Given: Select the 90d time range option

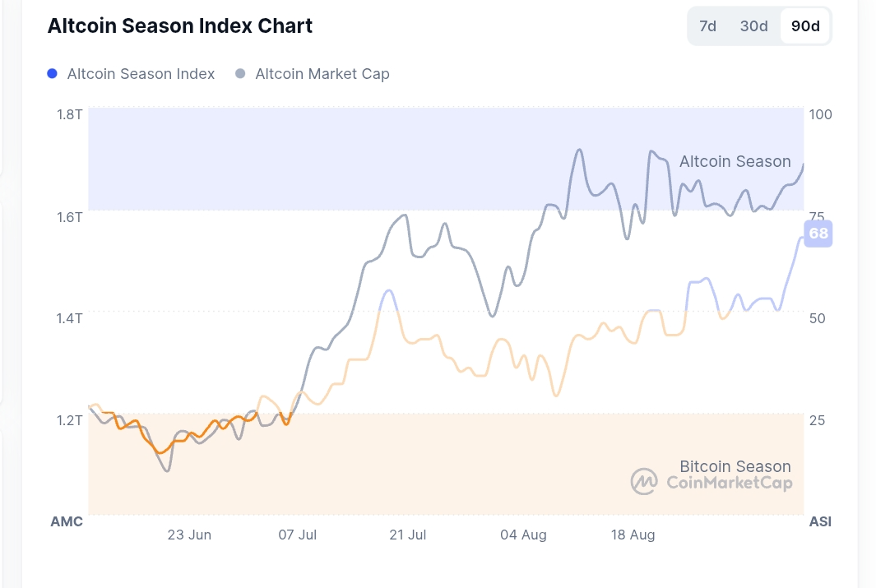Looking at the screenshot, I should pyautogui.click(x=804, y=25).
